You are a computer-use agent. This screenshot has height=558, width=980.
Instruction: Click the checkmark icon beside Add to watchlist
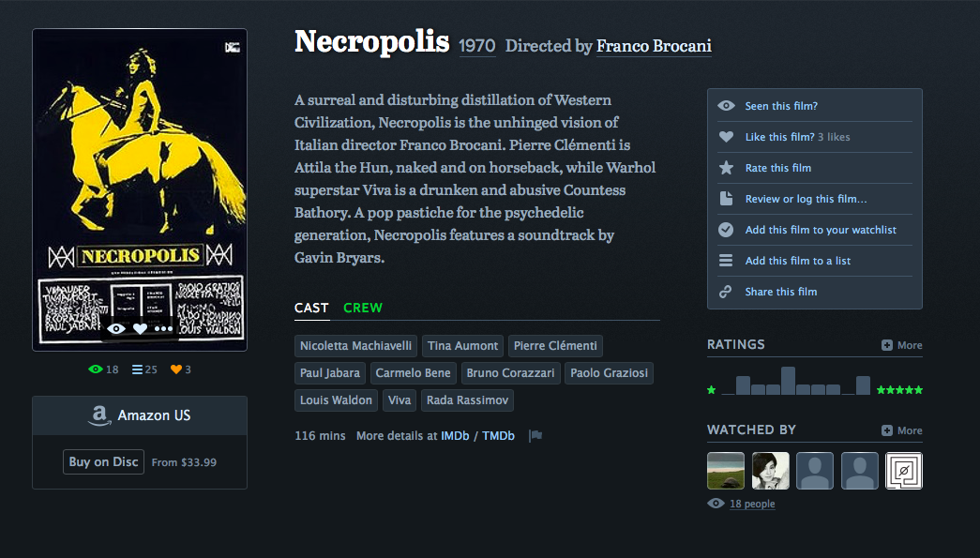coord(726,230)
